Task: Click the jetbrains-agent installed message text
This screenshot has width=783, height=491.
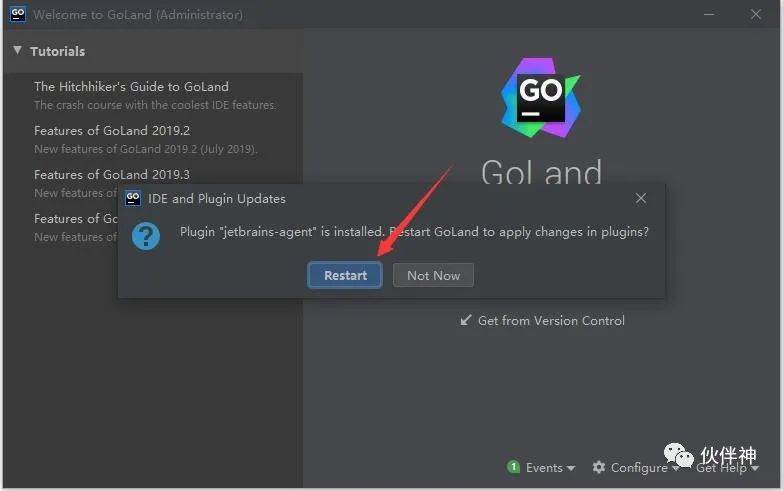Action: tap(414, 232)
